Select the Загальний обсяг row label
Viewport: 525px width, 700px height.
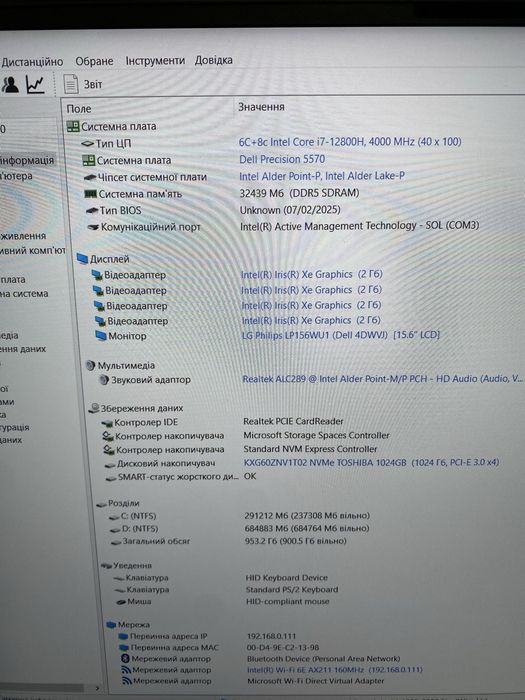point(156,541)
